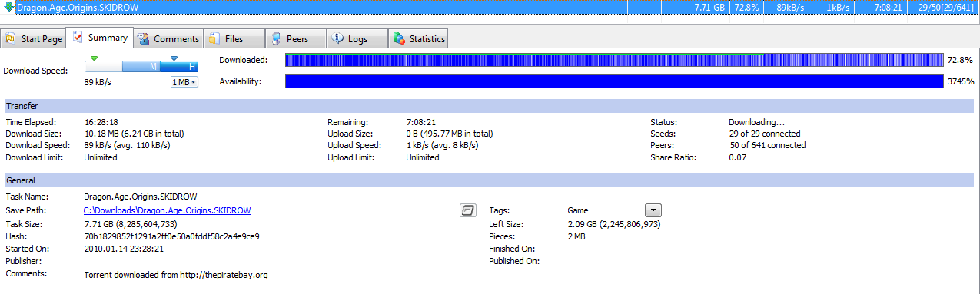Click the Comments tab people icon
The height and width of the screenshot is (294, 980).
pos(144,38)
